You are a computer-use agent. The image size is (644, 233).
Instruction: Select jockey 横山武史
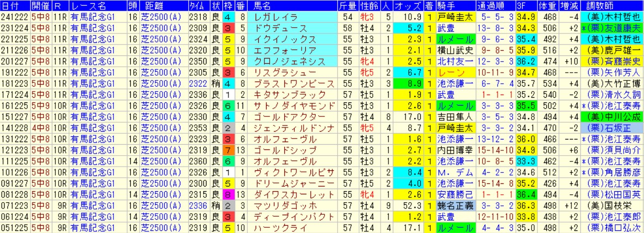455,50
